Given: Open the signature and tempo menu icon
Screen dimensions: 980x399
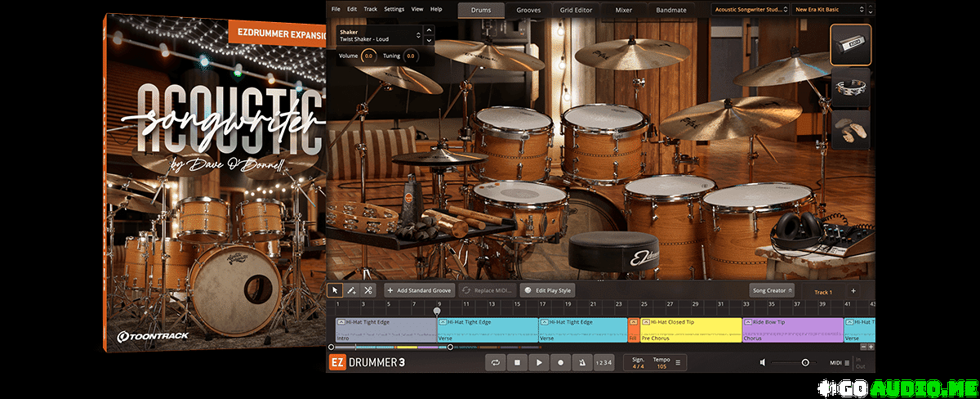Looking at the screenshot, I should [677, 362].
